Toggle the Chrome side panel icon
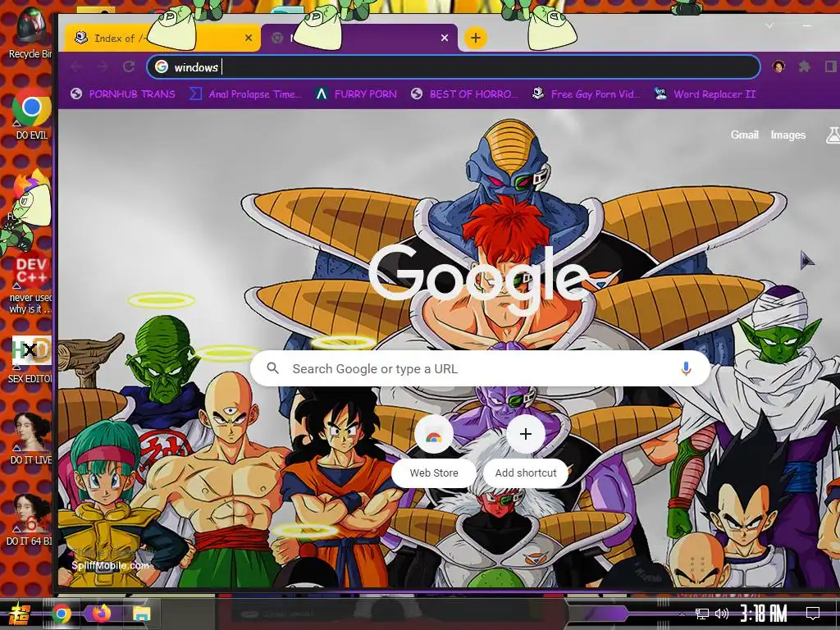The height and width of the screenshot is (630, 840). click(x=831, y=66)
